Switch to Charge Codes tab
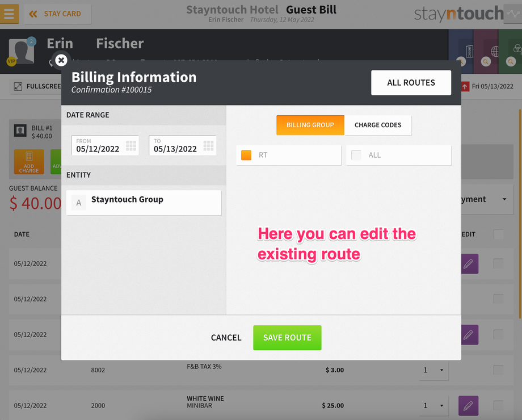This screenshot has width=522, height=420. coord(378,125)
